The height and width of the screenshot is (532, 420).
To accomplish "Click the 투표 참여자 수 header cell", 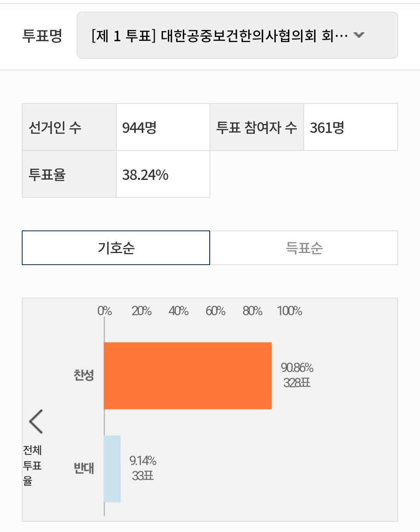I will click(x=257, y=126).
